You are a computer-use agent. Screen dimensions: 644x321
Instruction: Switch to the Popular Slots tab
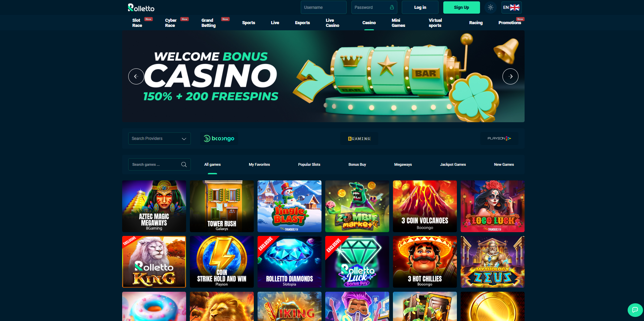[309, 164]
